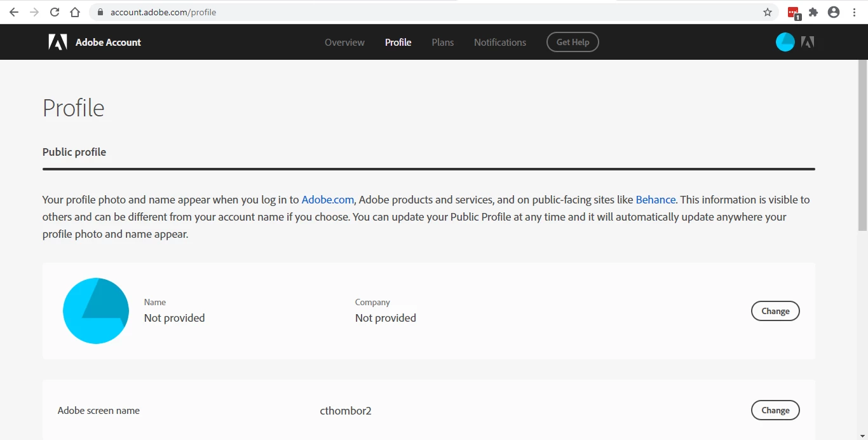The height and width of the screenshot is (440, 868).
Task: Open the Chrome profile account icon
Action: (834, 12)
